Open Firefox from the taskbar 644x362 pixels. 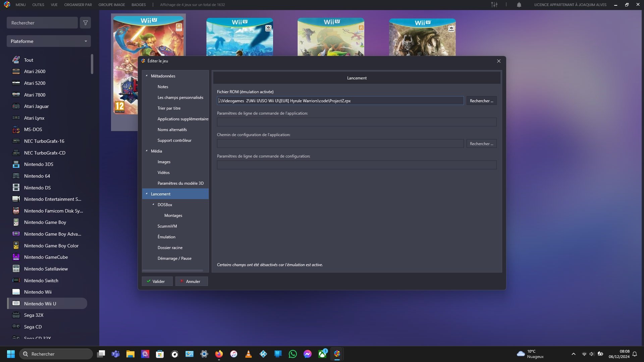coord(219,354)
